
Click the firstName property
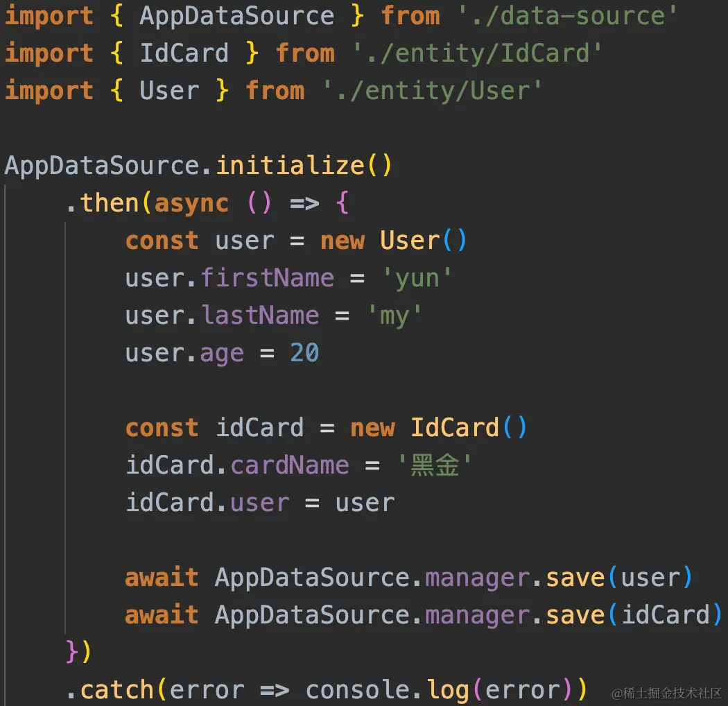pyautogui.click(x=267, y=278)
